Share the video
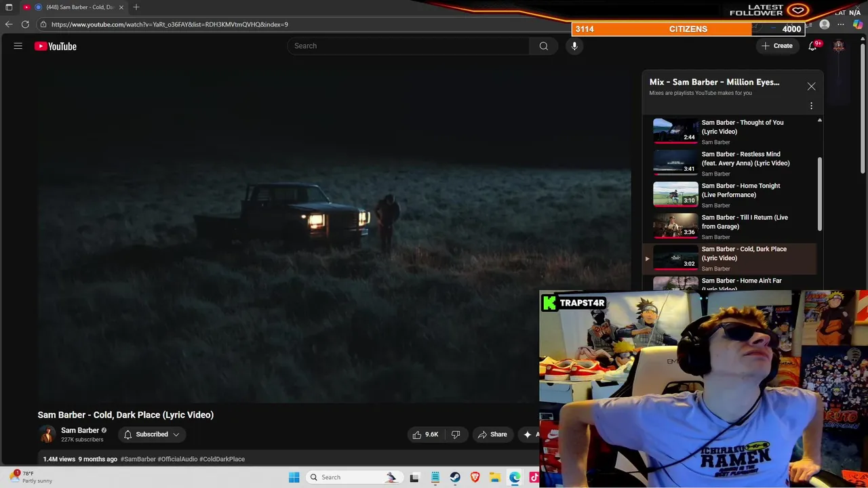The width and height of the screenshot is (868, 488). 492,434
